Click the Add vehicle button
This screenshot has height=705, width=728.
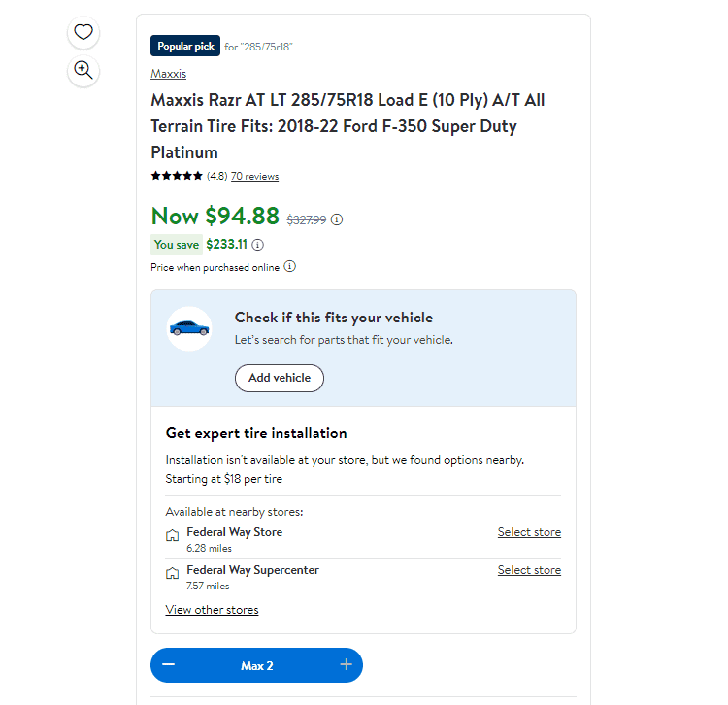[x=280, y=378]
